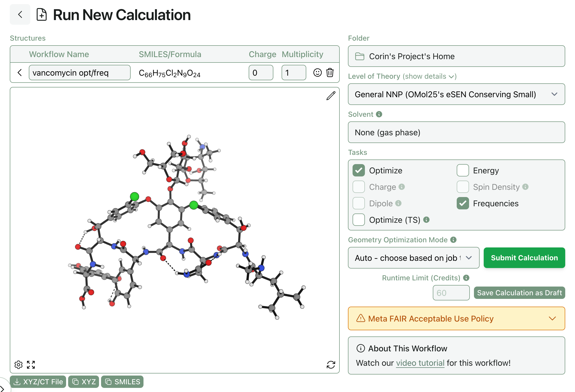Open the Level of Theory dropdown
This screenshot has height=392, width=575.
[x=456, y=94]
